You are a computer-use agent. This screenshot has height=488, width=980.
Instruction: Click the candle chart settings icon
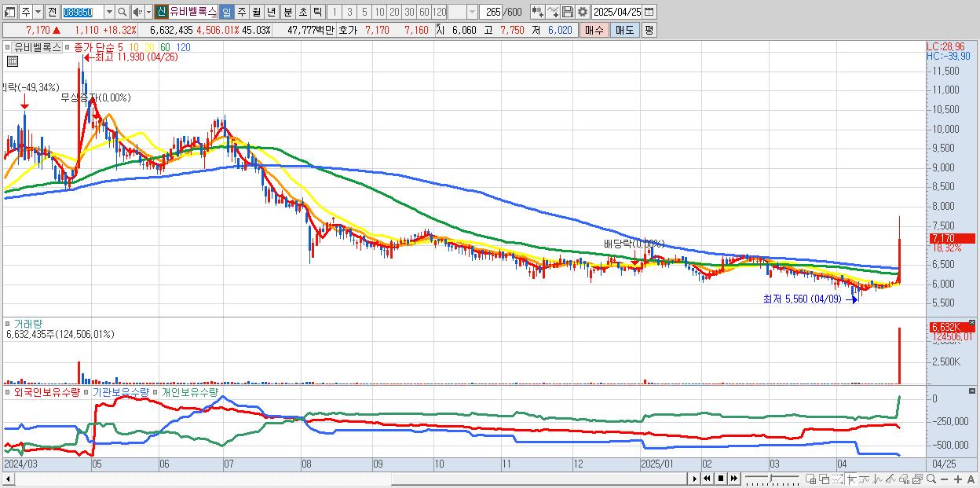(x=538, y=12)
